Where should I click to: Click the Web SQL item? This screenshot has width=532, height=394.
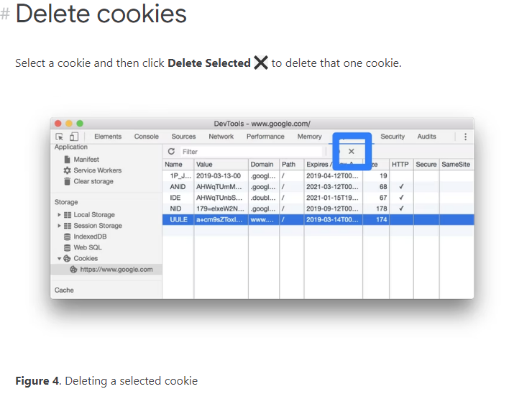click(88, 247)
